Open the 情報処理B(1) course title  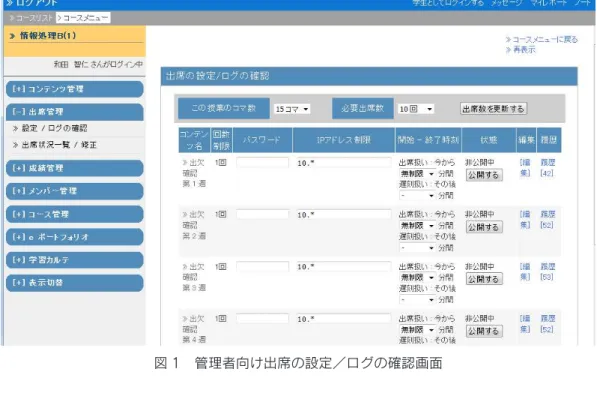click(x=48, y=36)
